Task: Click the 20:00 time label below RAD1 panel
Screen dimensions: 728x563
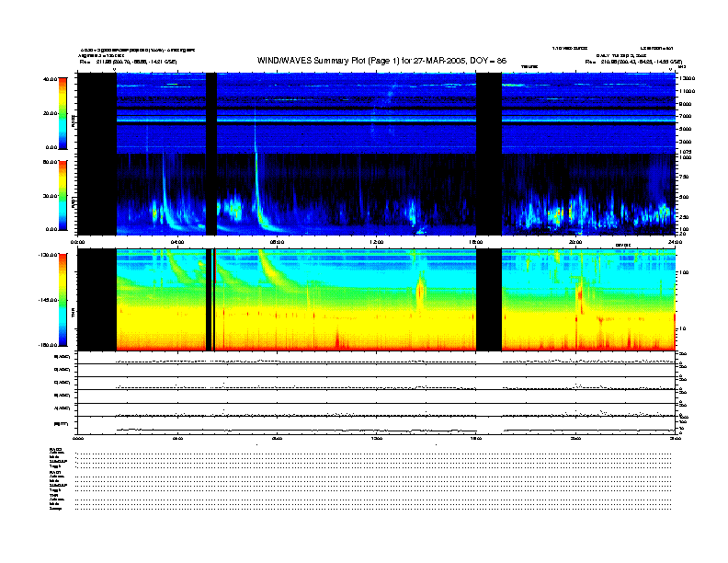Action: tap(575, 242)
